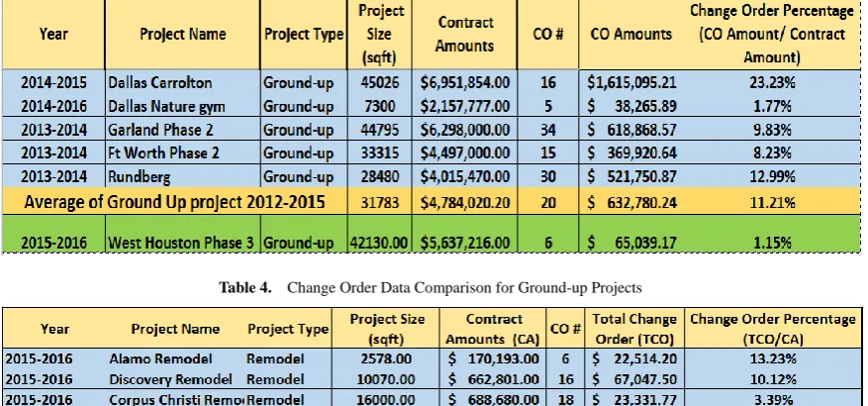868x406 pixels.
Task: Select 'Change Order Percentage (TCO/CA)' header
Action: pos(773,329)
